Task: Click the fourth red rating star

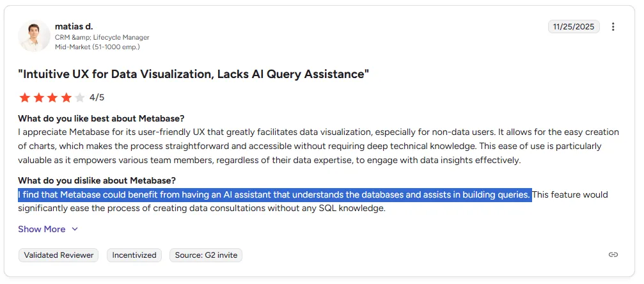Action: [x=66, y=98]
